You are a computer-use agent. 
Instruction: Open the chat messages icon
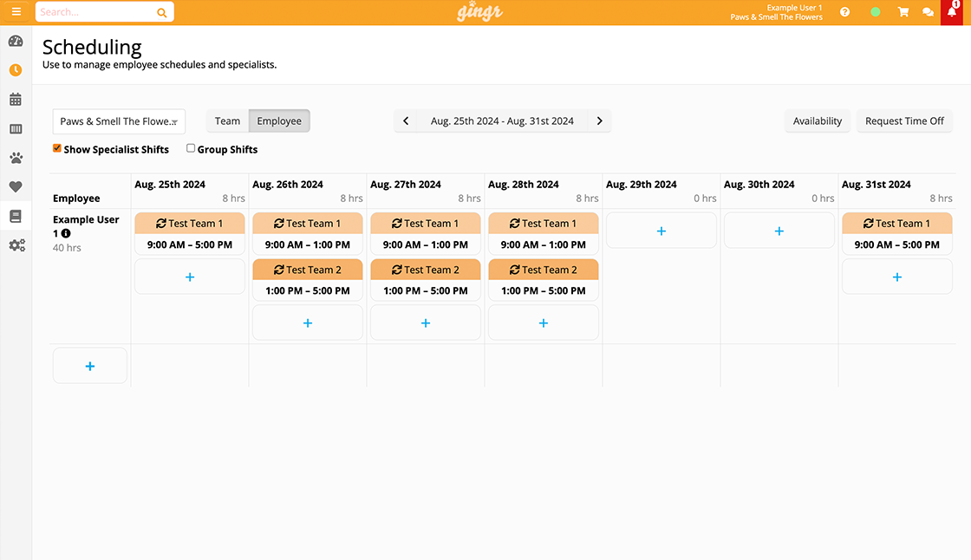928,11
